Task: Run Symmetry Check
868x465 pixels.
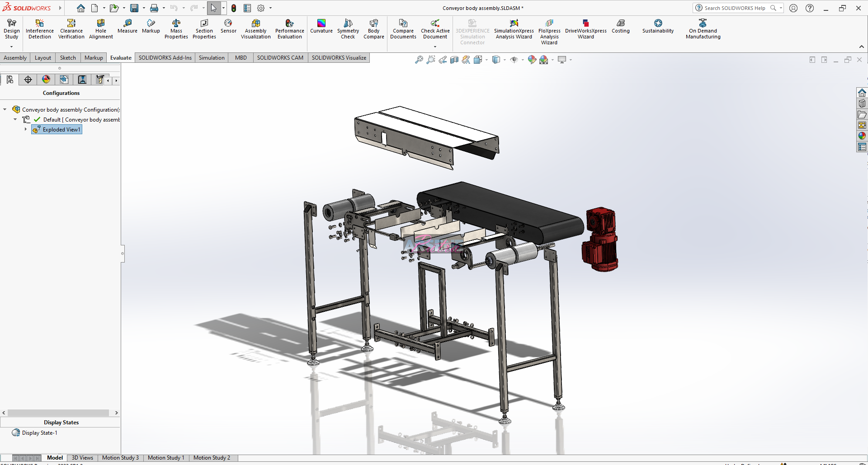Action: (x=348, y=29)
